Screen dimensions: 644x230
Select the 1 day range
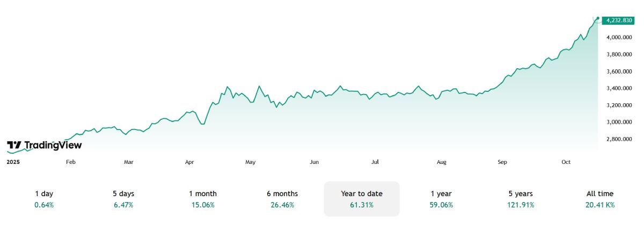tap(44, 199)
